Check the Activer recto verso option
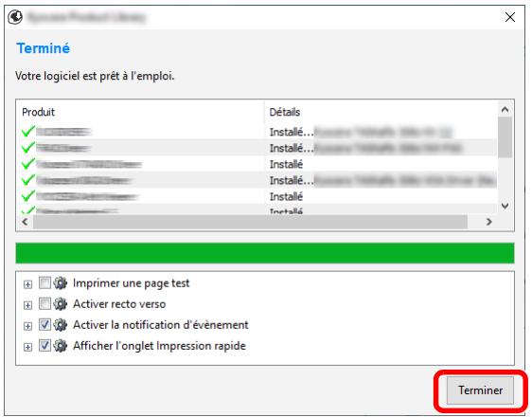 pyautogui.click(x=44, y=303)
